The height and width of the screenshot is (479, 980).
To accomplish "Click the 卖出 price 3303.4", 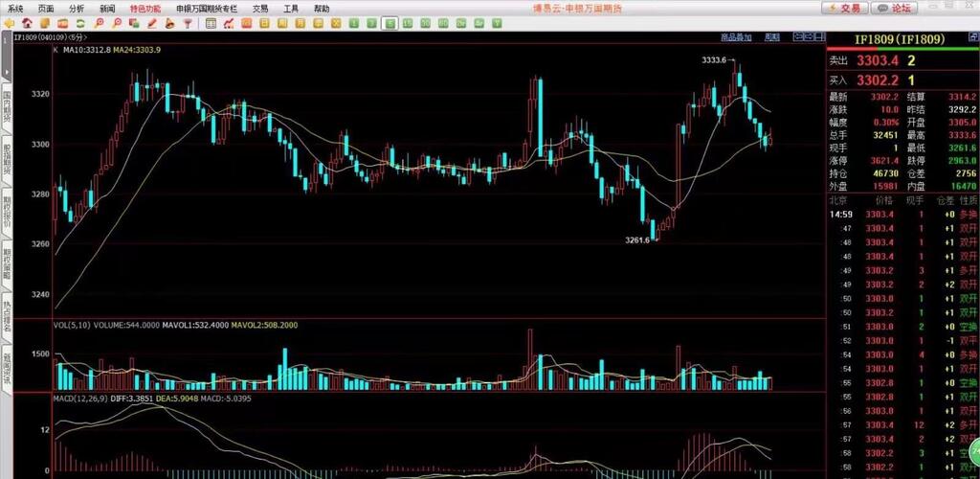I will point(877,60).
